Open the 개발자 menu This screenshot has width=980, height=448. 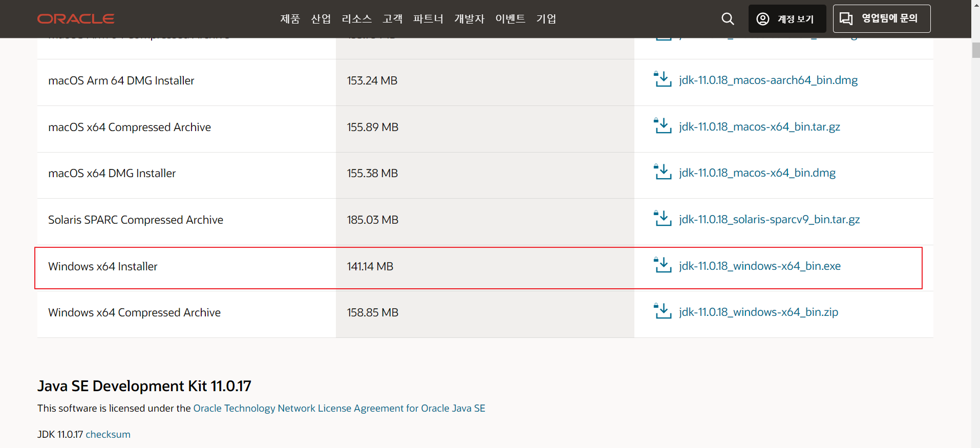(x=470, y=19)
